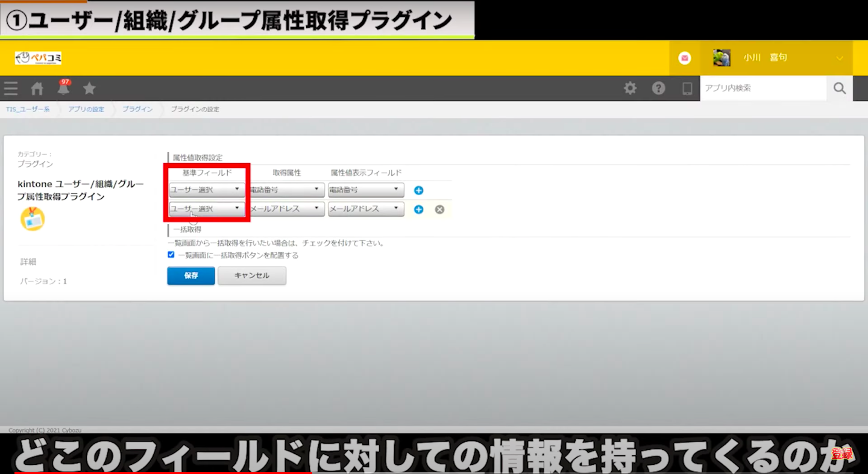Toggle 一覧画面に一括取得ボタンを配置する checkbox
This screenshot has height=474, width=868.
coord(171,255)
